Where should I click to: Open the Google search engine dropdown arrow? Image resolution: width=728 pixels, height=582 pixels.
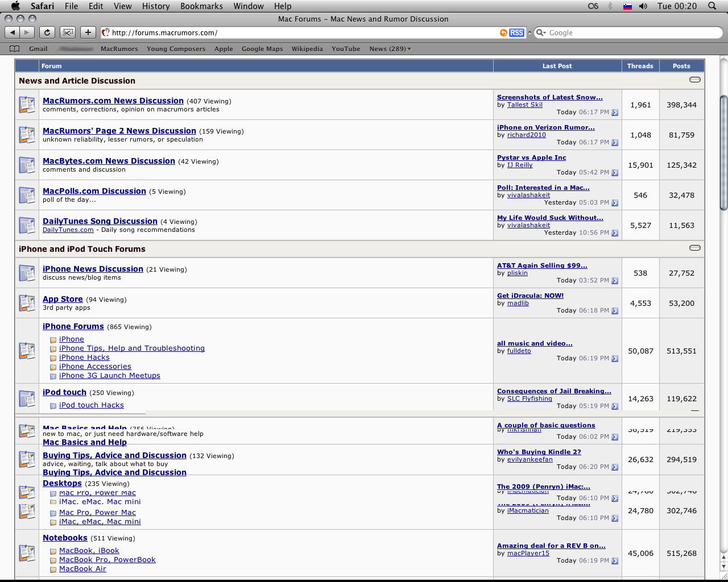tap(540, 32)
